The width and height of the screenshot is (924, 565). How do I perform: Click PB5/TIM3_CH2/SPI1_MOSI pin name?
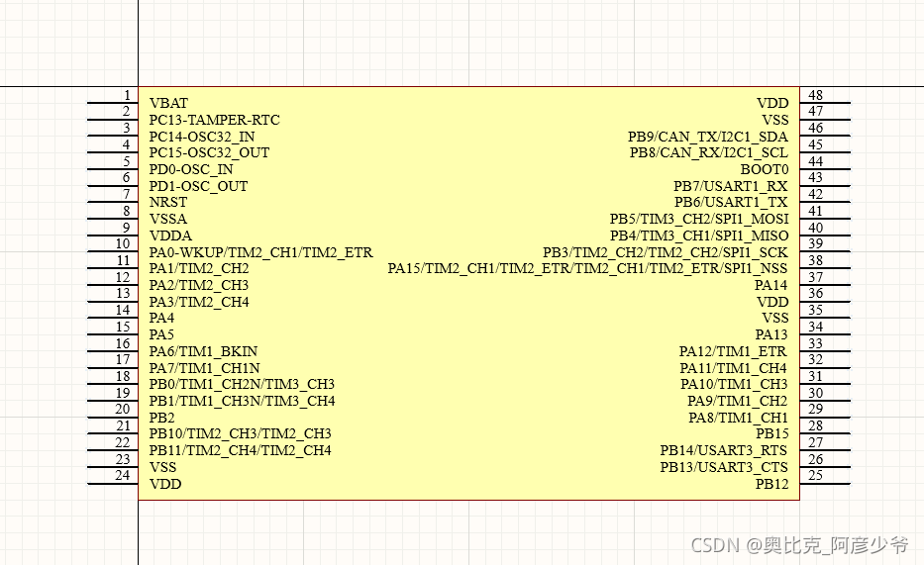tap(699, 219)
